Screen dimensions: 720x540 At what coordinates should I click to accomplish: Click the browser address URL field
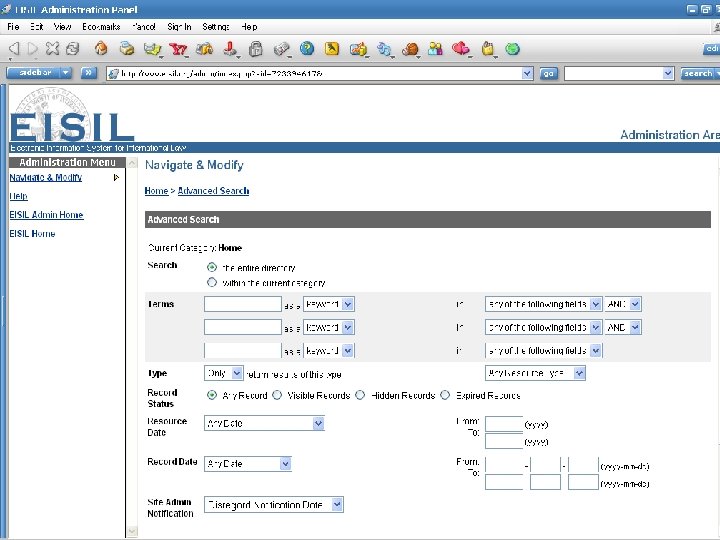pyautogui.click(x=320, y=73)
